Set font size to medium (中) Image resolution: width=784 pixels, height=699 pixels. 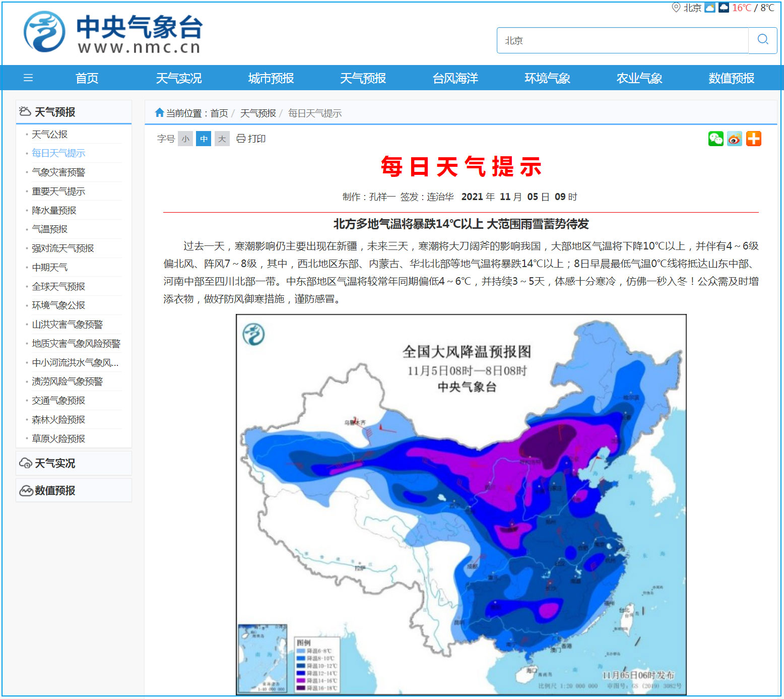(x=204, y=139)
